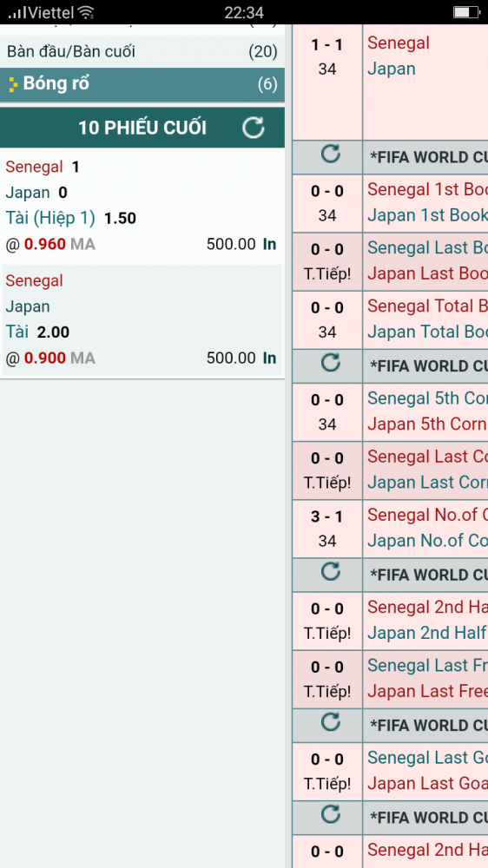488x868 pixels.
Task: Open the 10 PHIẾU CUỐI header
Action: (x=142, y=128)
